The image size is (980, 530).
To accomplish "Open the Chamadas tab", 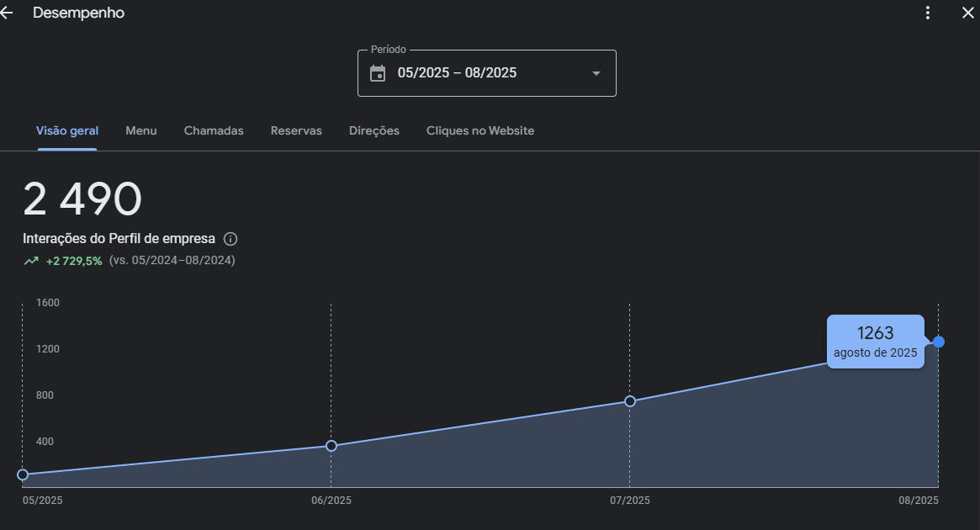I will (x=214, y=130).
